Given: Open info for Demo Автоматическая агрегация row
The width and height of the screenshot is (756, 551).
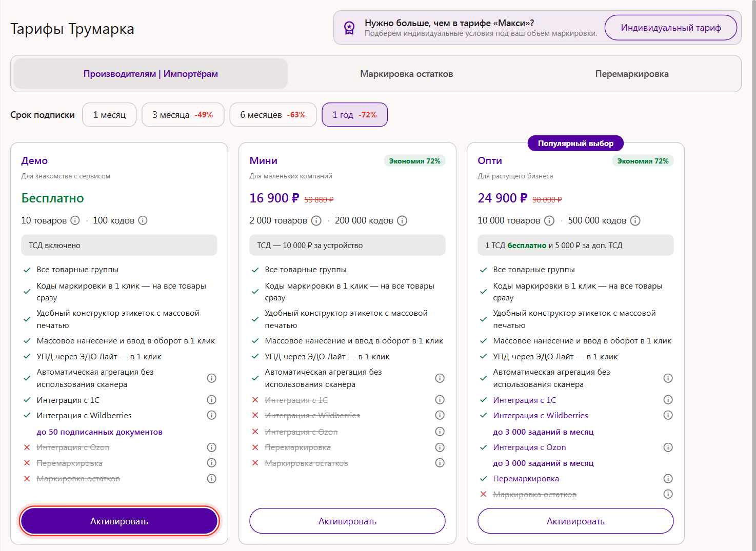Looking at the screenshot, I should (x=211, y=378).
